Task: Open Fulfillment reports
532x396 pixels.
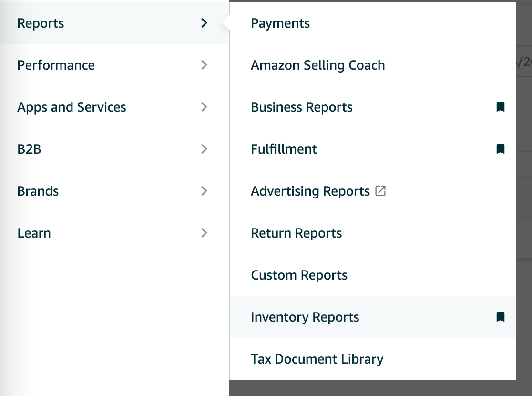Action: coord(372,149)
